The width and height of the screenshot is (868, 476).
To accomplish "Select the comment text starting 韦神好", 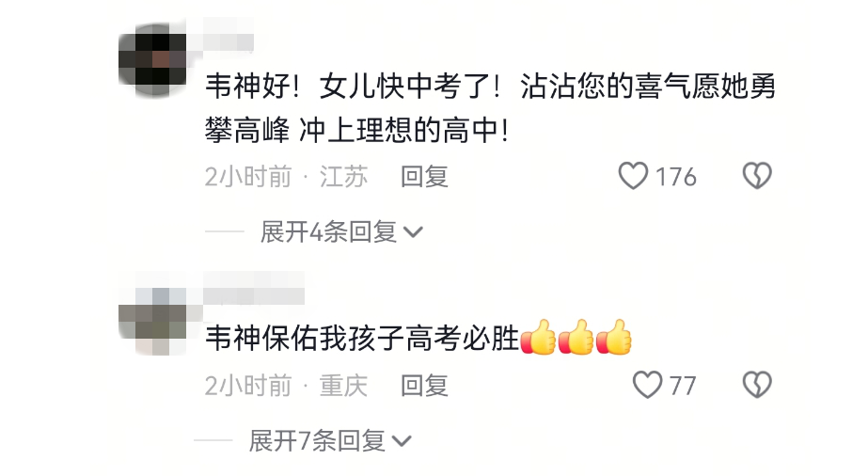I will 490,108.
